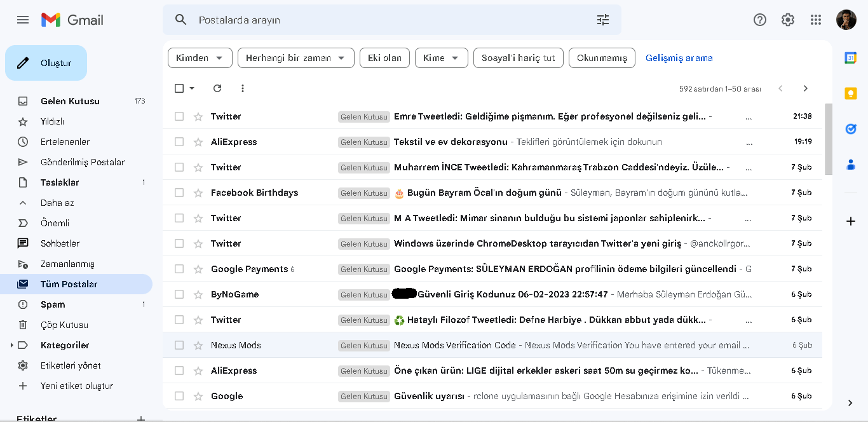The image size is (868, 422).
Task: Select the AliExpress Tekstil email checkbox
Action: pos(179,142)
